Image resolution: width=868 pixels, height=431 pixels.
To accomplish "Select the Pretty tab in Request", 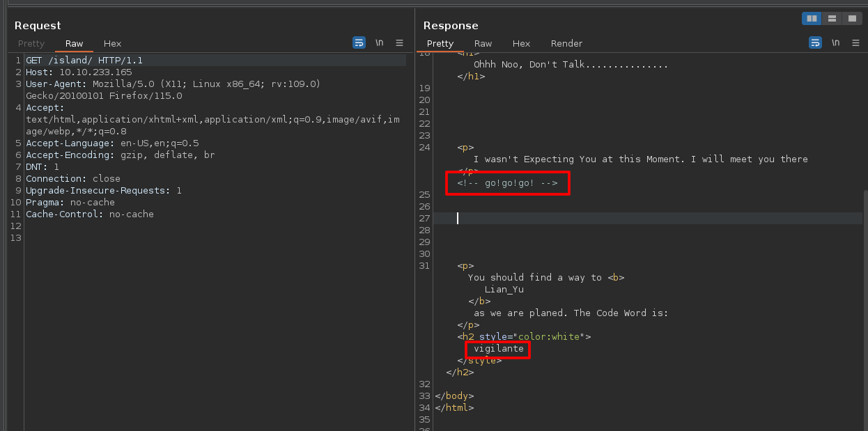I will tap(31, 43).
